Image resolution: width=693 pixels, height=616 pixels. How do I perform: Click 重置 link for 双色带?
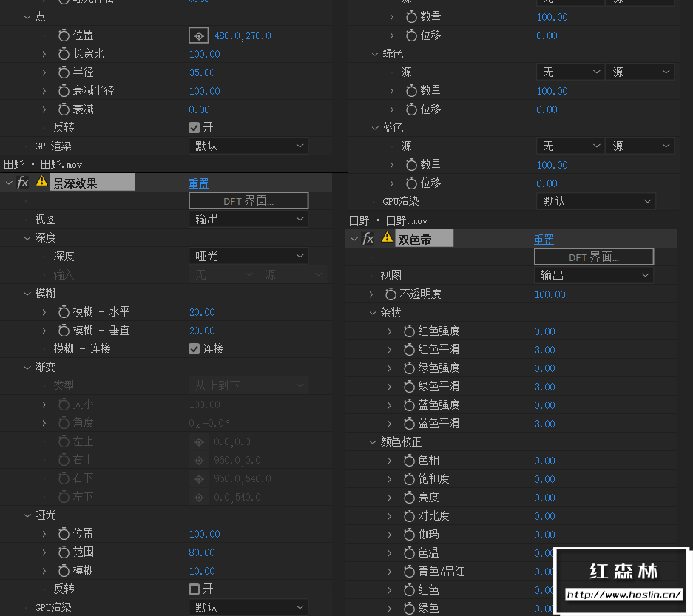tap(544, 240)
